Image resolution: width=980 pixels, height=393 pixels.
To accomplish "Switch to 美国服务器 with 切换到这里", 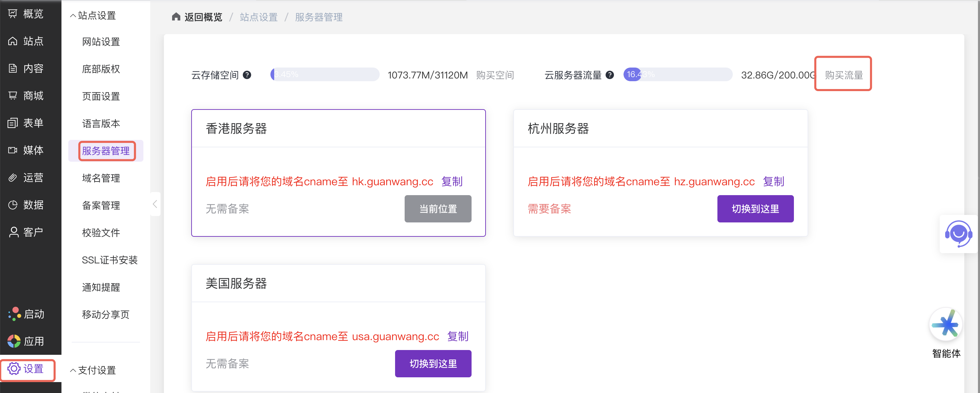I will [433, 363].
